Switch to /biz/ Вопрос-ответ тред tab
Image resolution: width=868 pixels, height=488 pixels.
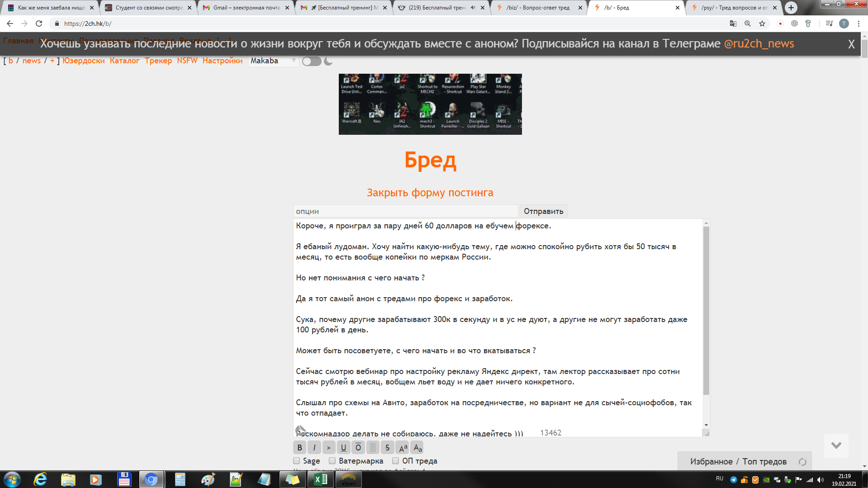pos(538,8)
